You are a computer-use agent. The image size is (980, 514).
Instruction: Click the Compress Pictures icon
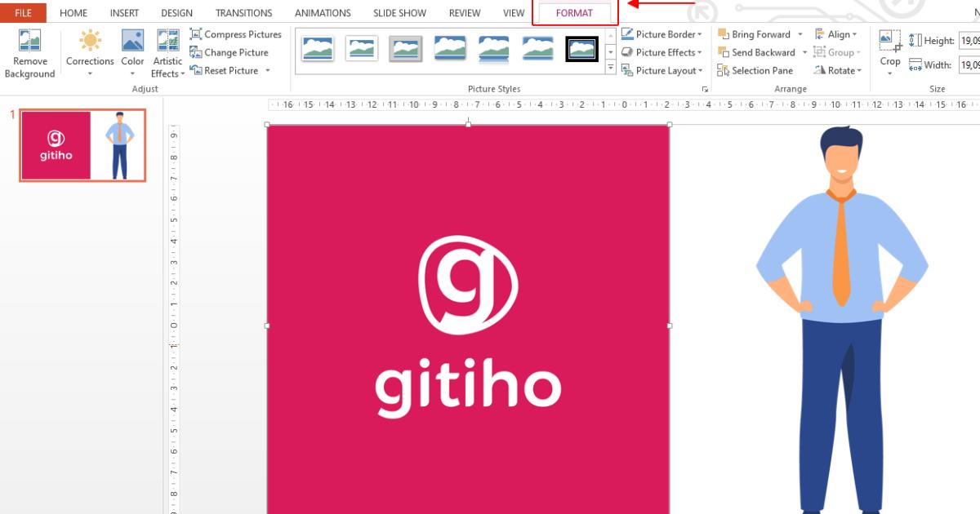pos(195,34)
